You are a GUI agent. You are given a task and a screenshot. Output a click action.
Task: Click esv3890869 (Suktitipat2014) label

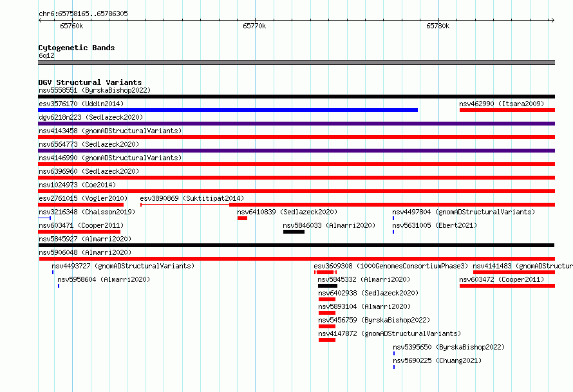pos(192,198)
